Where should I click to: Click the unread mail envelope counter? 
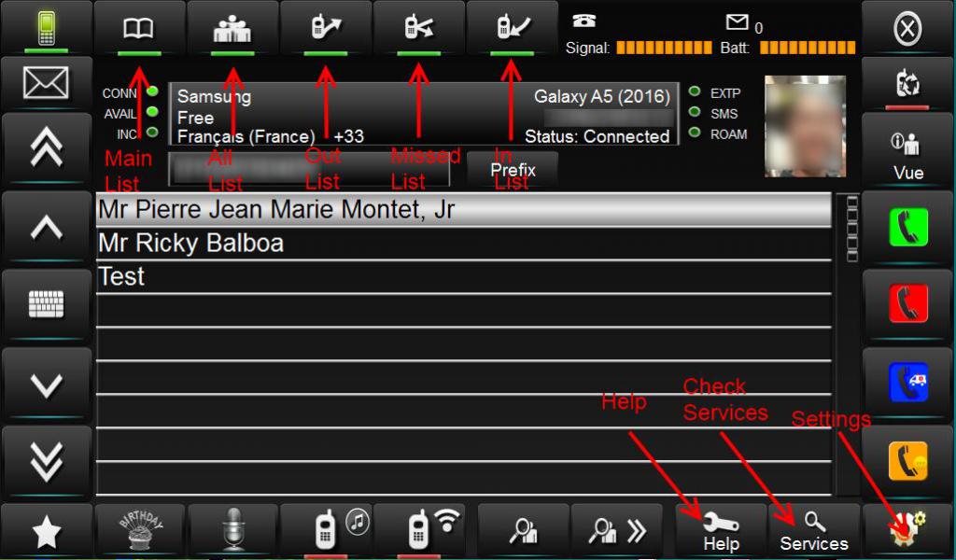coord(744,24)
